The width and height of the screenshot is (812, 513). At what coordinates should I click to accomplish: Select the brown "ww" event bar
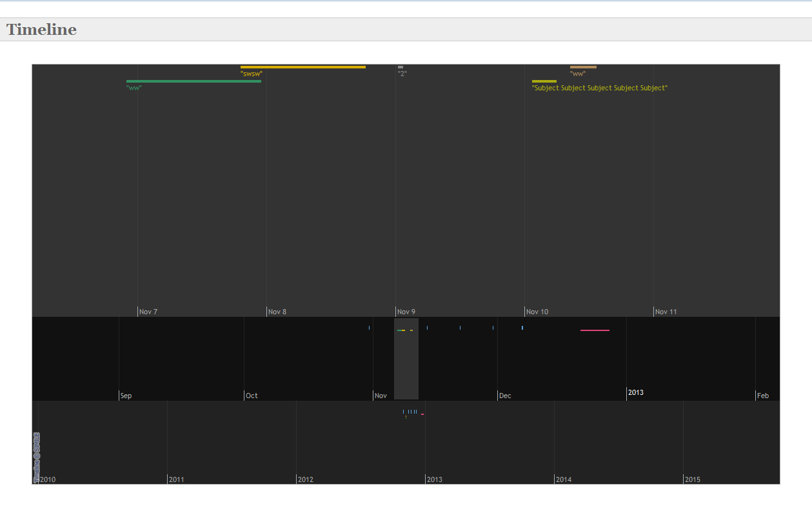pyautogui.click(x=583, y=67)
